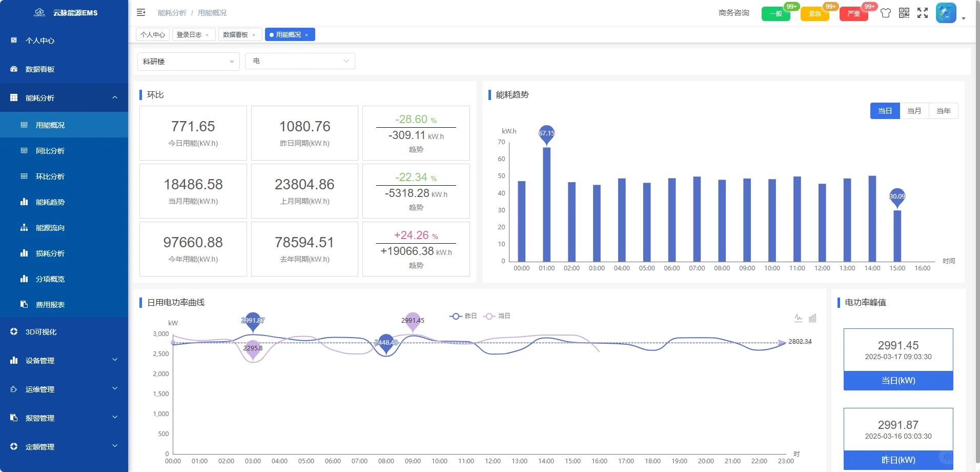Select 当月 energy trend period
980x472 pixels.
(x=914, y=111)
